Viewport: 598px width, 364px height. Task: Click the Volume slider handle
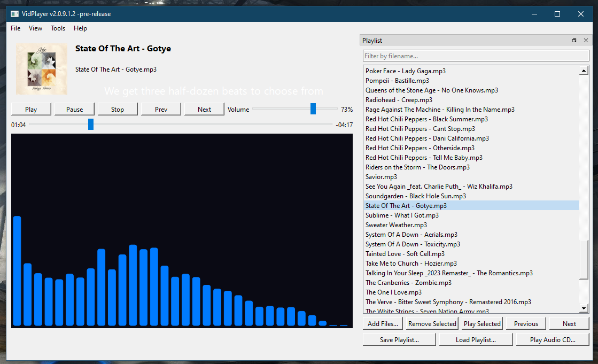pos(313,109)
